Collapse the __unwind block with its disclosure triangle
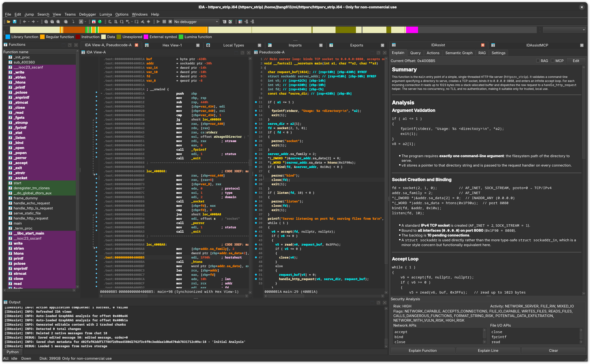 click(101, 93)
